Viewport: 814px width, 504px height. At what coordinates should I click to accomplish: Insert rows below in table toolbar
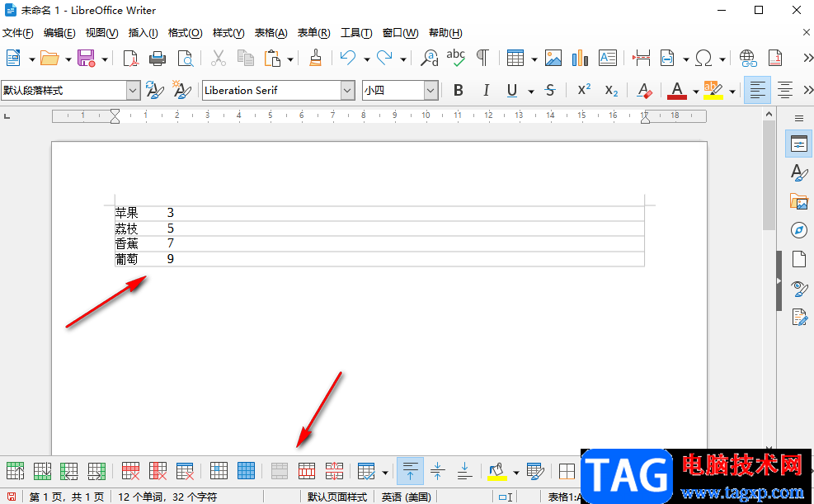pyautogui.click(x=43, y=471)
